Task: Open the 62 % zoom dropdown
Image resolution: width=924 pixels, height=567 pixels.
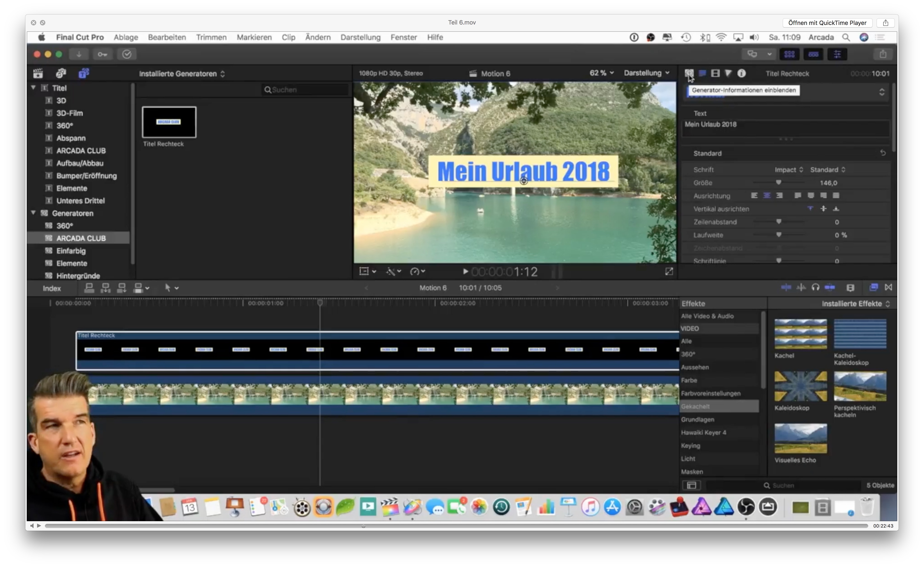Action: pos(601,73)
